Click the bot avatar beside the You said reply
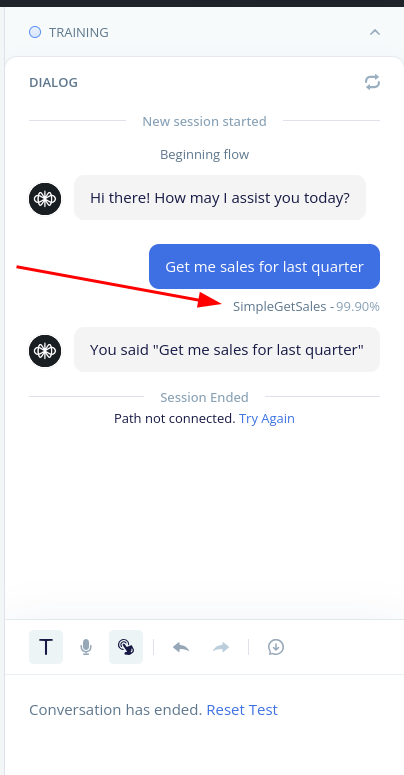 coord(45,351)
